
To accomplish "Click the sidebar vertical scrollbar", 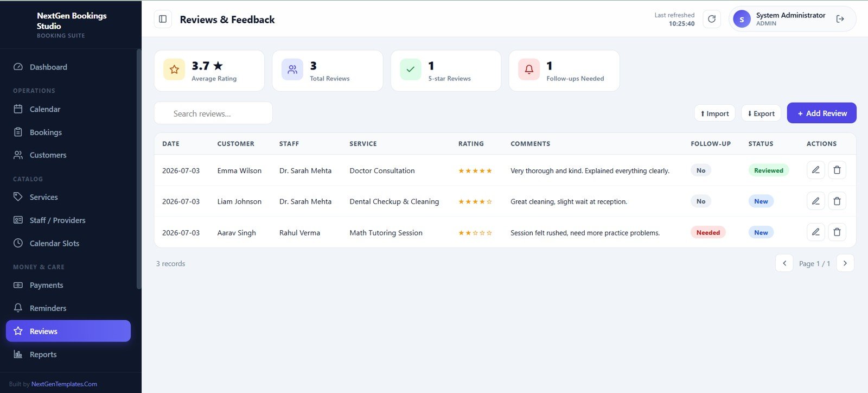I will point(138,169).
